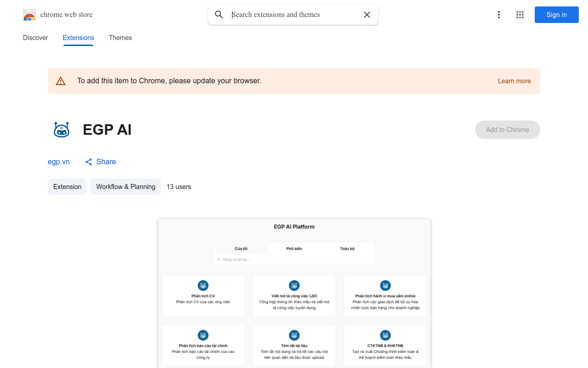This screenshot has width=588, height=368.
Task: Click the Phân tích hành vi mua sắm icon
Action: pyautogui.click(x=385, y=286)
